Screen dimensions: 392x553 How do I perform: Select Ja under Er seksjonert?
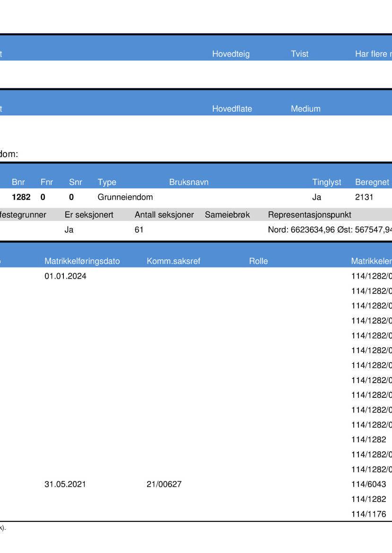(x=69, y=230)
